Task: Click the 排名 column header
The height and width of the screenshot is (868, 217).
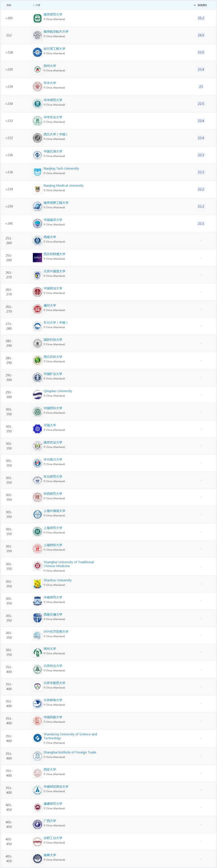Action: pyautogui.click(x=9, y=5)
